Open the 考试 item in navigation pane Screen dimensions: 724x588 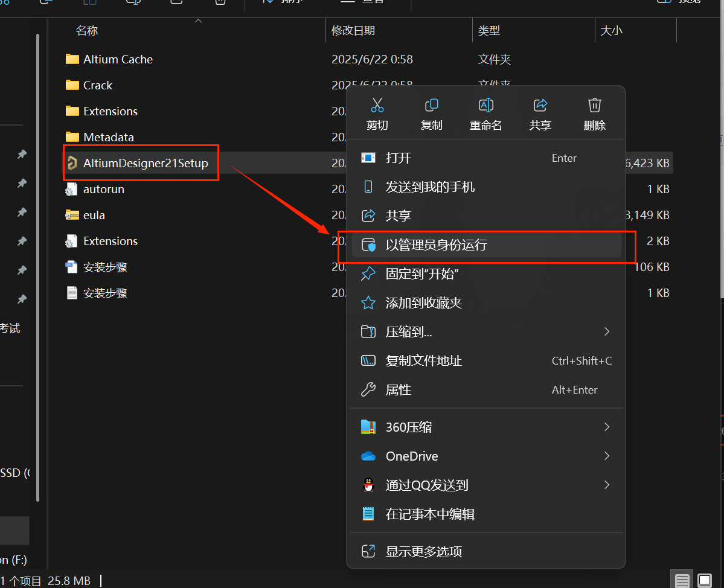pos(10,328)
